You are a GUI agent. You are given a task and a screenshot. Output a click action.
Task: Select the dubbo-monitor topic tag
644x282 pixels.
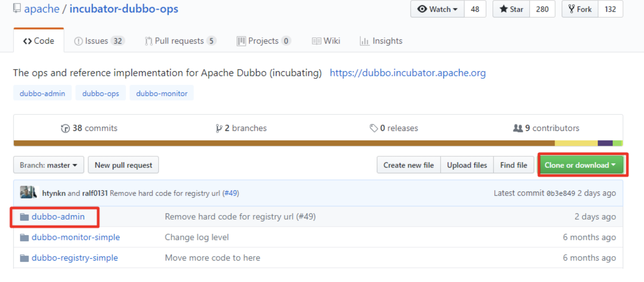[162, 93]
